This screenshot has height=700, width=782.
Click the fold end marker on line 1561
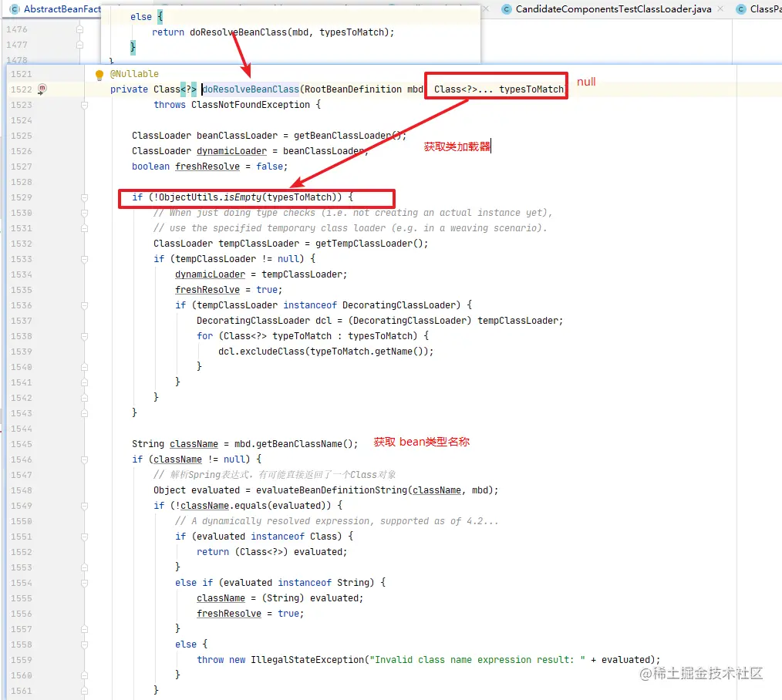[84, 691]
